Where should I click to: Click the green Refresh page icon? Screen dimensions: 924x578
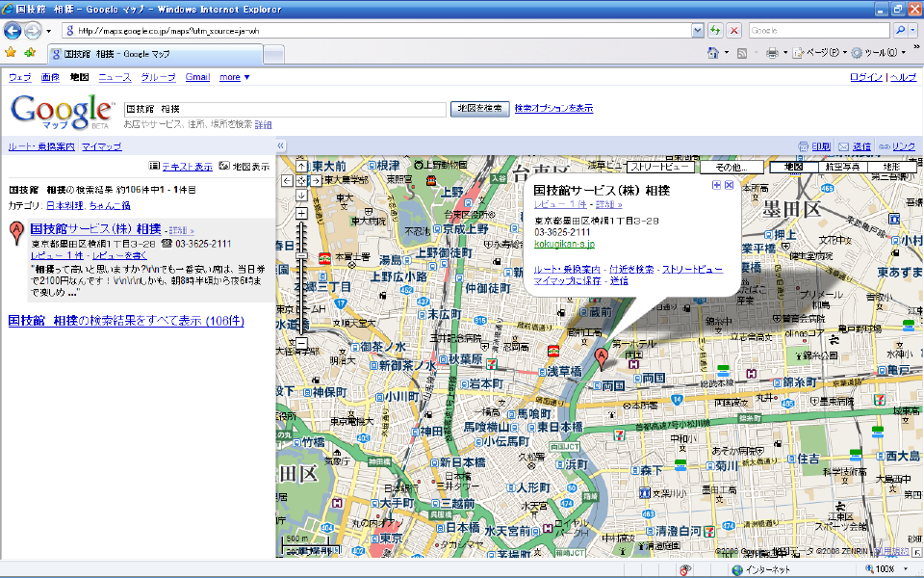(x=715, y=30)
